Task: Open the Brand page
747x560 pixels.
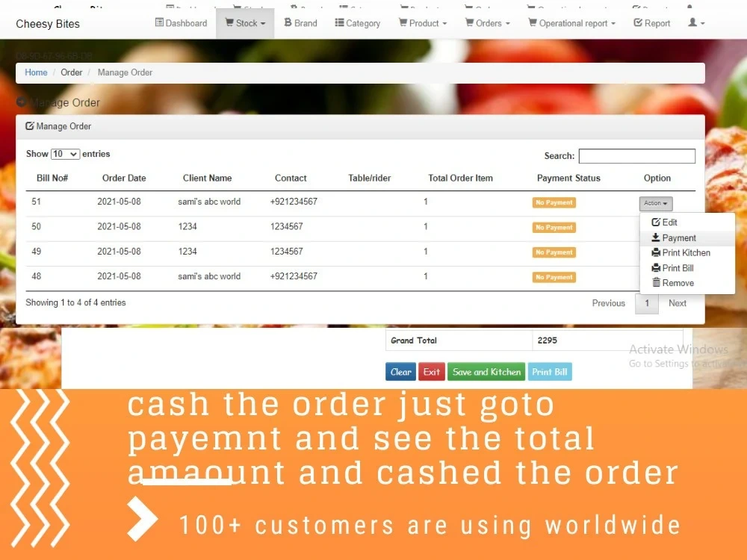Action: [300, 23]
